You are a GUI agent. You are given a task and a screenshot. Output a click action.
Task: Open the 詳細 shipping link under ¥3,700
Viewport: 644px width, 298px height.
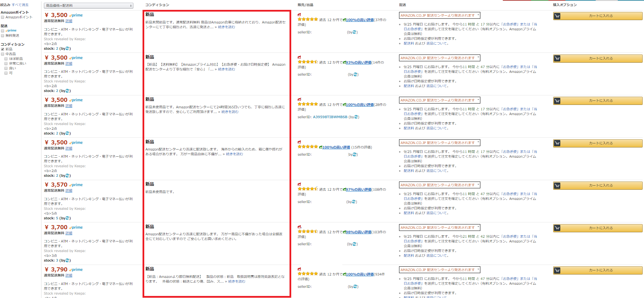(69, 233)
